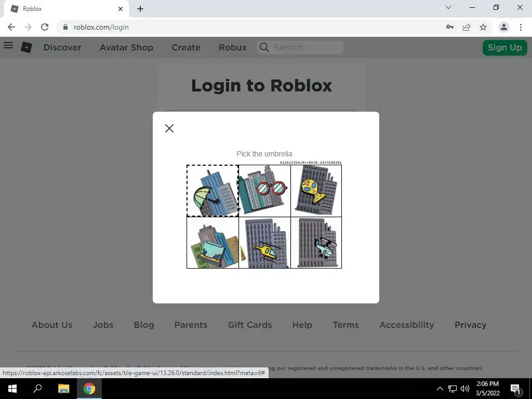Open the taskbar clock and date
The height and width of the screenshot is (399, 532).
point(487,389)
